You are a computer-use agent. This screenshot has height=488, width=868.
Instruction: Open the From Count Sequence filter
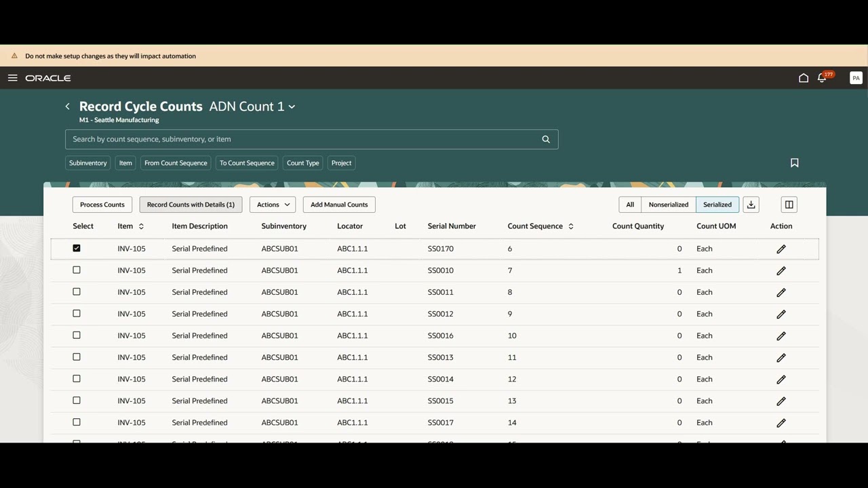coord(176,163)
